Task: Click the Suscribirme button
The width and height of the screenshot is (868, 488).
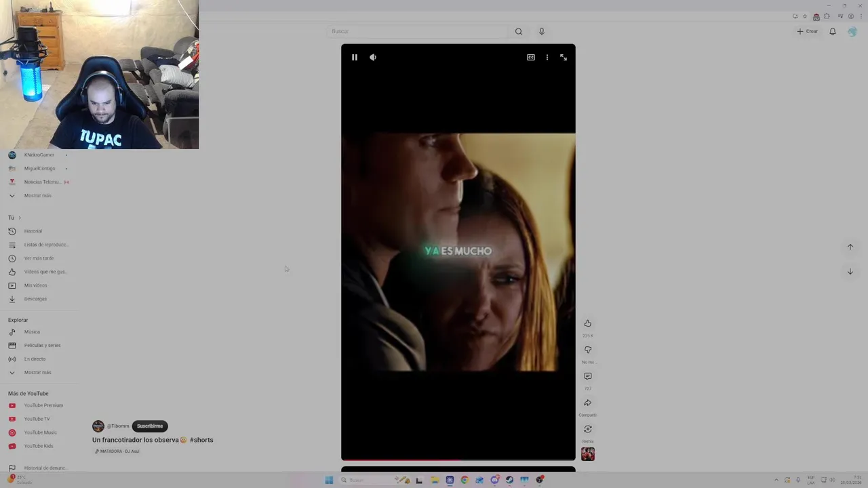Action: tap(150, 426)
